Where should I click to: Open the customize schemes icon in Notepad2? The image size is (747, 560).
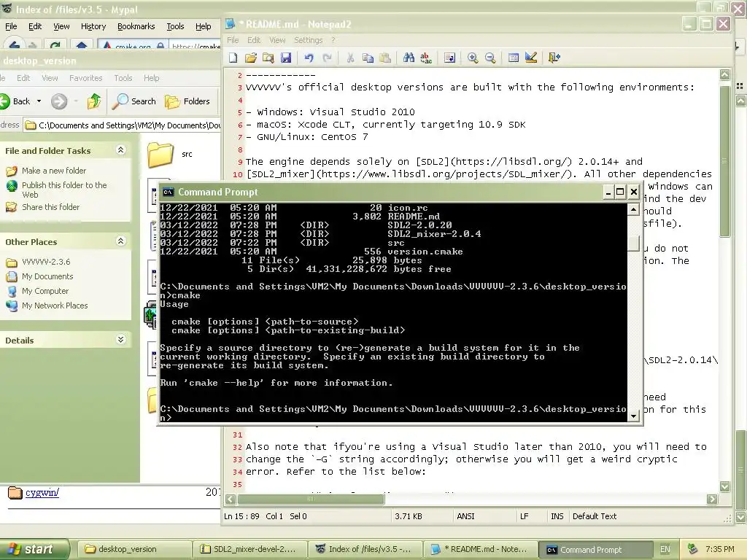tap(531, 58)
